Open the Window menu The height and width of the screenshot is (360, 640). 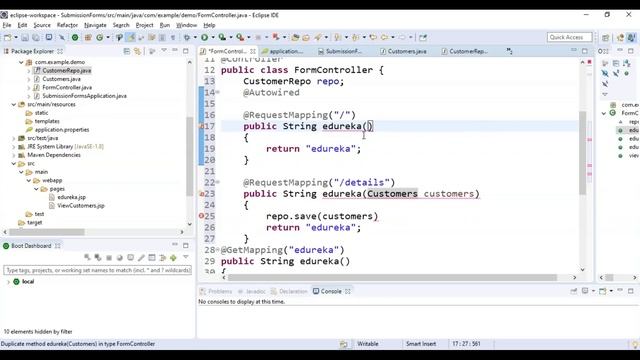point(187,25)
